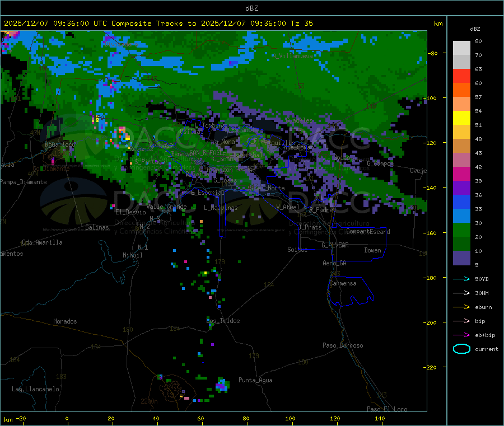The width and height of the screenshot is (504, 426).
Task: Click the yellow eburn arrow legend icon
Action: tap(461, 307)
